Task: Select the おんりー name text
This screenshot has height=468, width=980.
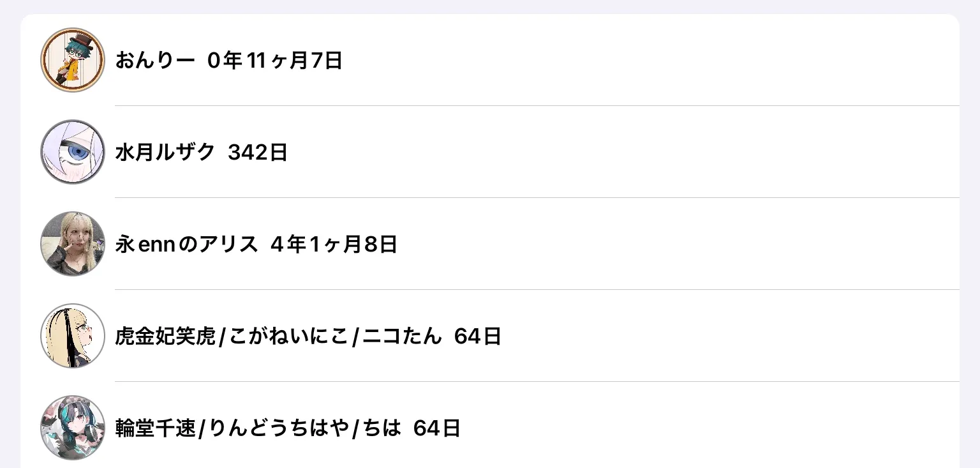Action: click(x=154, y=61)
